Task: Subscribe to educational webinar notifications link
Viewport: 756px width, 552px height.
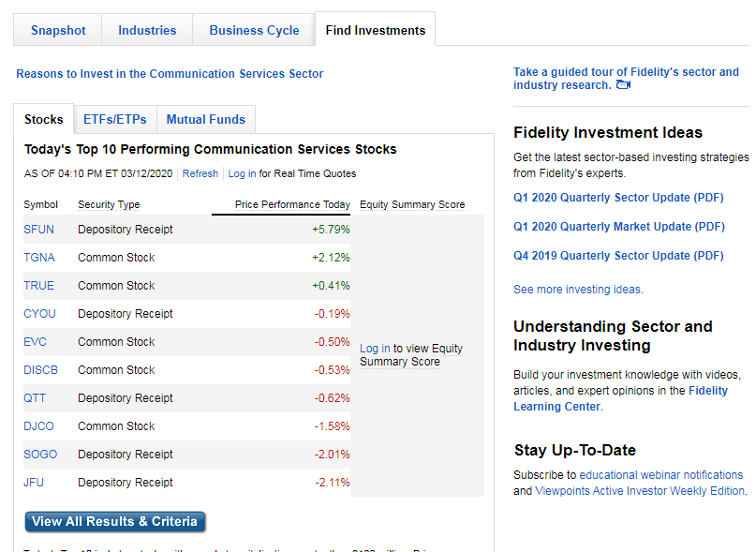Action: pyautogui.click(x=661, y=475)
